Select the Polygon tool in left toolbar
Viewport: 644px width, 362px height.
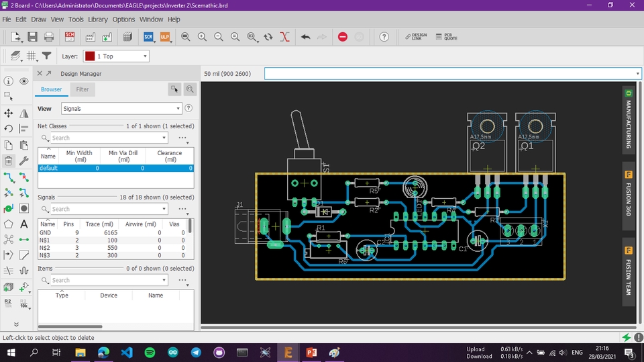click(x=9, y=224)
